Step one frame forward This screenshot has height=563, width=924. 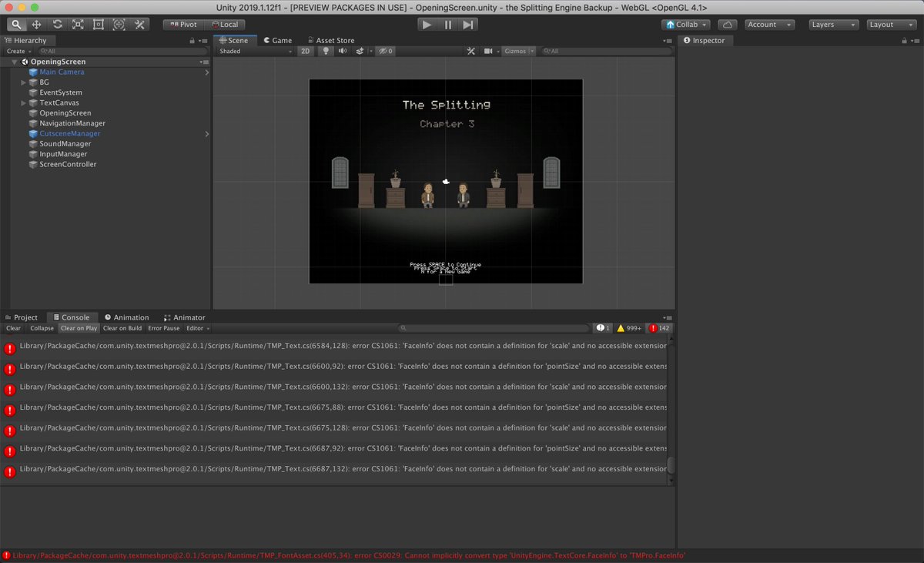click(x=468, y=25)
